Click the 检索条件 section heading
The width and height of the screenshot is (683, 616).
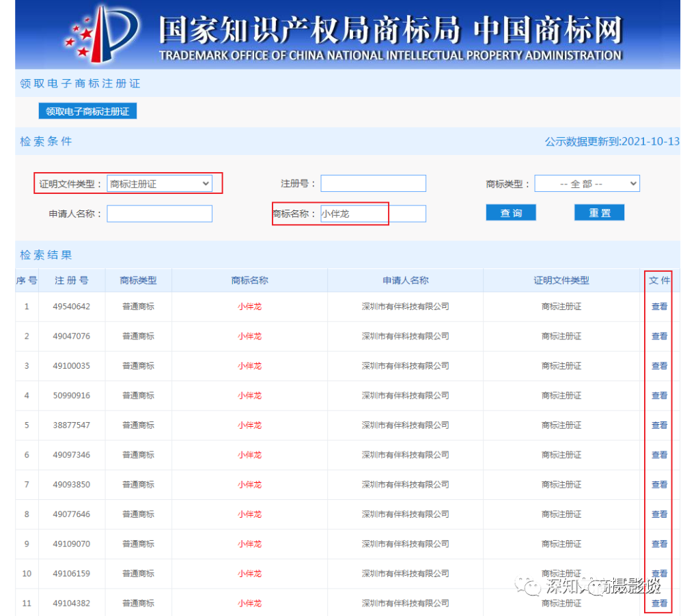[46, 141]
